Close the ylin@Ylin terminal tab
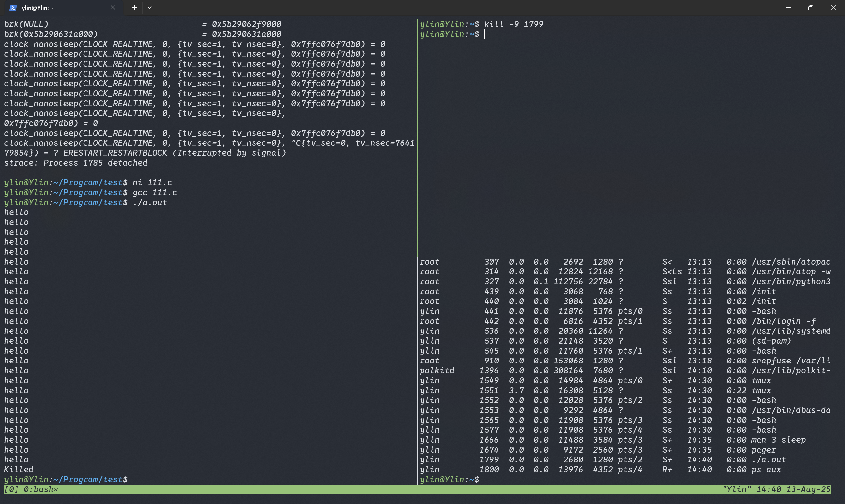 click(113, 8)
